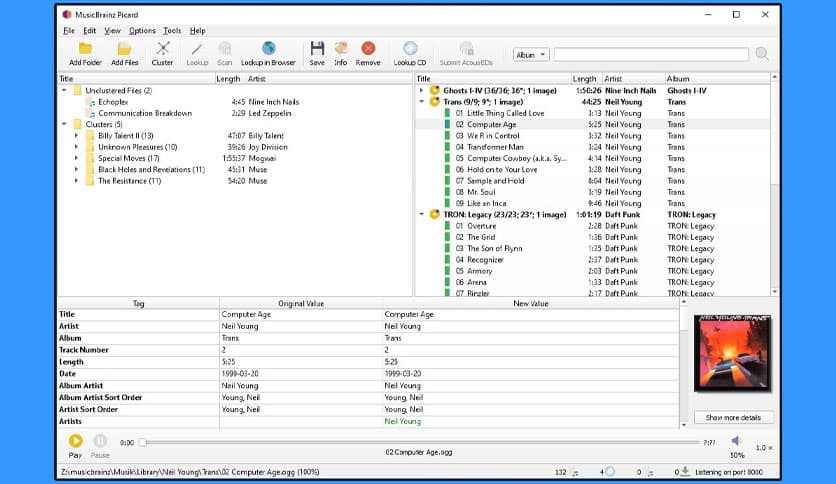
Task: Click the TRON: Legacy album disc icon
Action: pos(435,214)
